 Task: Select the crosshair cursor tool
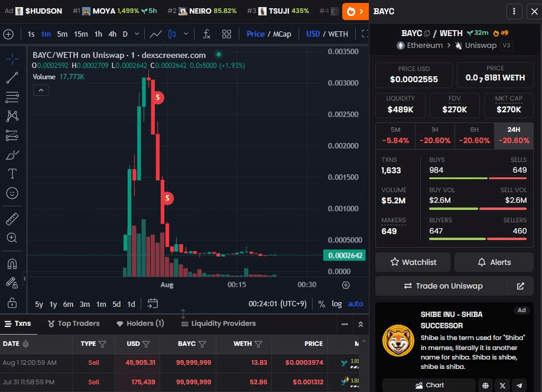(x=12, y=59)
